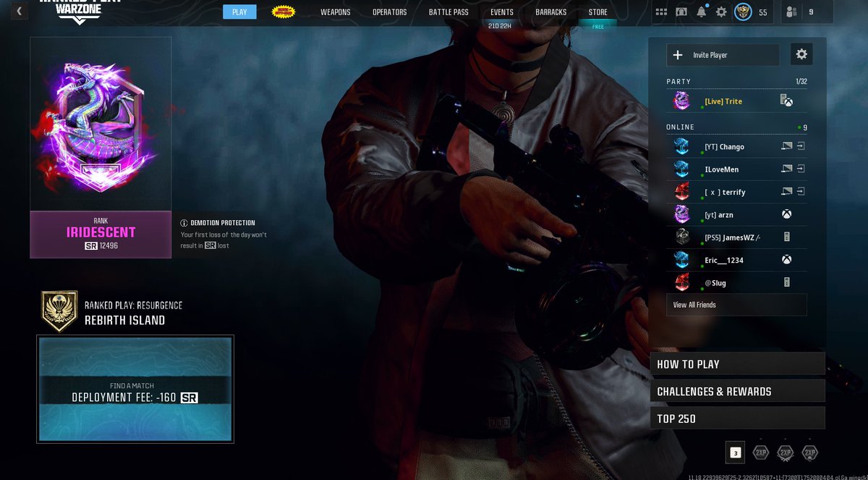Image resolution: width=868 pixels, height=480 pixels.
Task: Click console icon on [PS5] JamesWZ row
Action: tap(787, 237)
